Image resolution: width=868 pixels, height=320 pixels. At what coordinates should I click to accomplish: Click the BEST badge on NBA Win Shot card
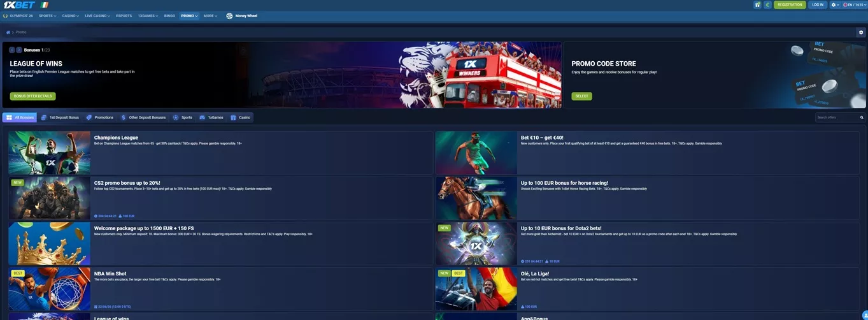(x=18, y=273)
